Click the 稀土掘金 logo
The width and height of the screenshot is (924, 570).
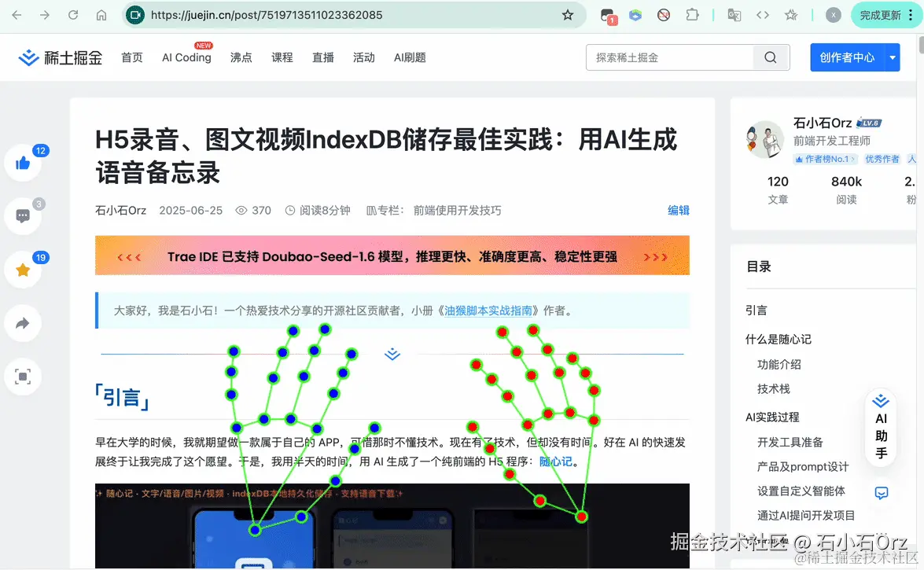click(60, 57)
